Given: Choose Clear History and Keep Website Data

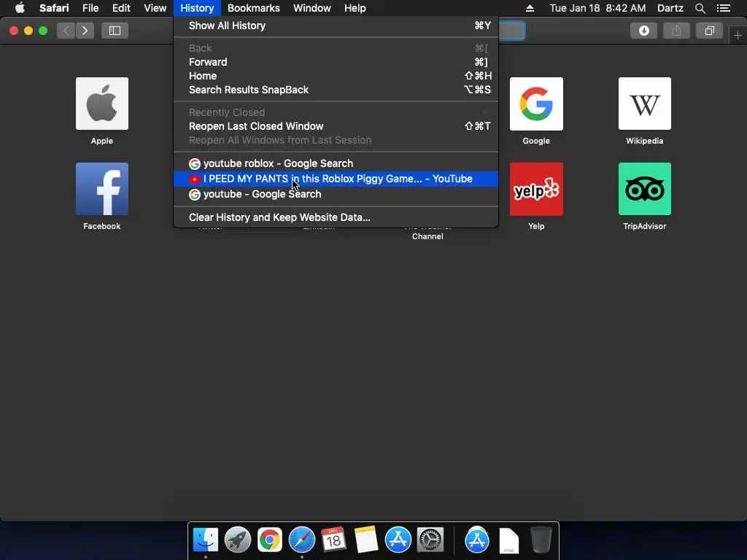Looking at the screenshot, I should (336, 217).
